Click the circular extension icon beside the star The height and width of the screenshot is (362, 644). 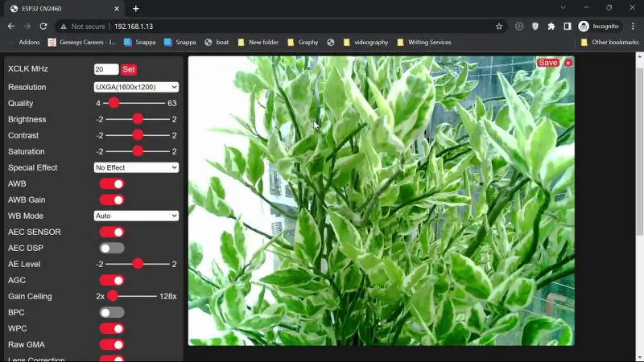[519, 27]
